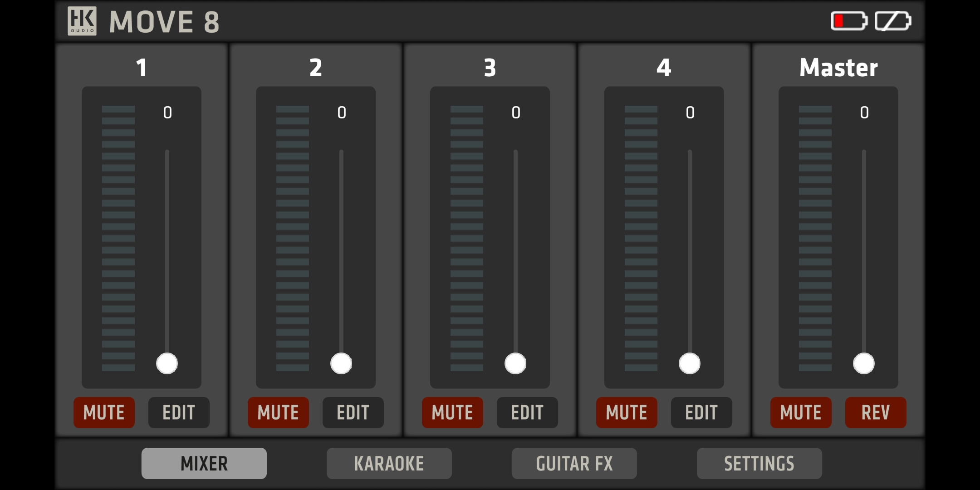Tap the low battery indicator icon

(x=849, y=21)
